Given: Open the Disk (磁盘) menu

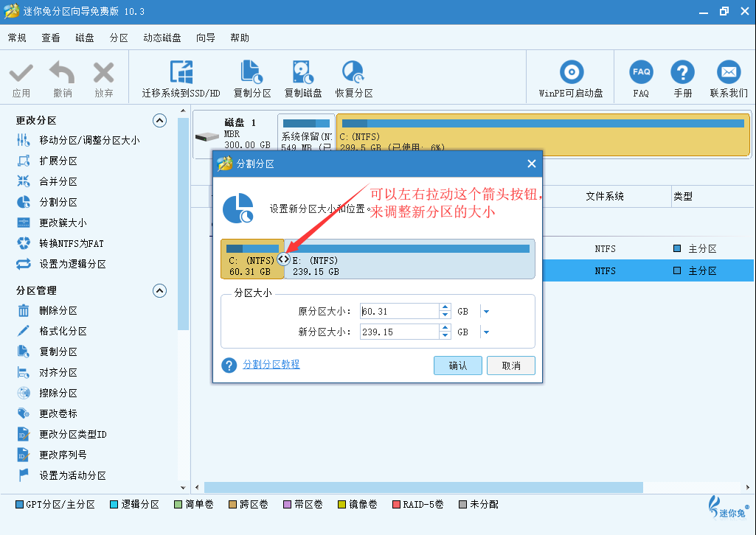Looking at the screenshot, I should [84, 38].
